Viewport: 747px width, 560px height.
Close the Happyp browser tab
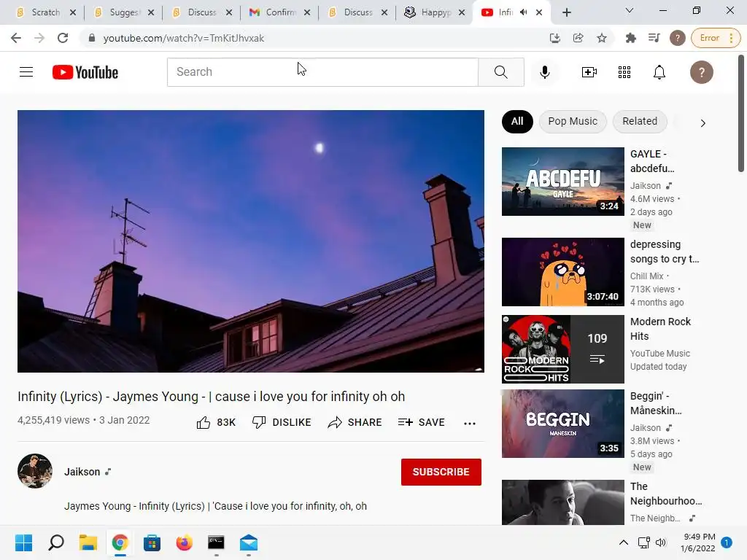pyautogui.click(x=462, y=13)
